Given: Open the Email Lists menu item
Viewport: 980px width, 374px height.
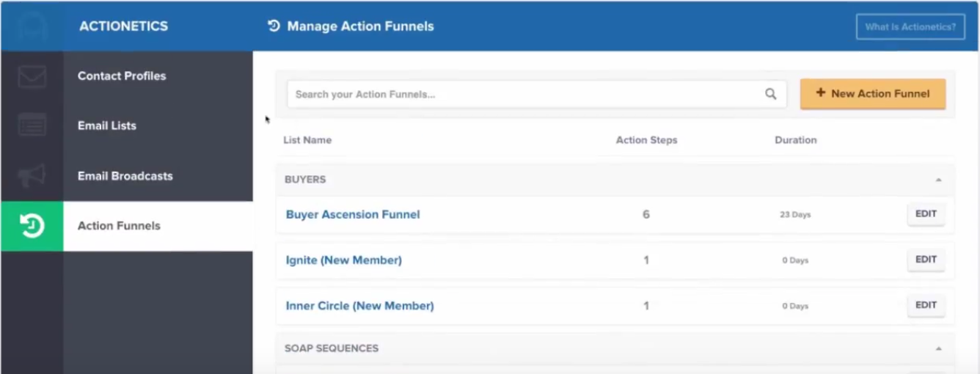Looking at the screenshot, I should (x=107, y=126).
